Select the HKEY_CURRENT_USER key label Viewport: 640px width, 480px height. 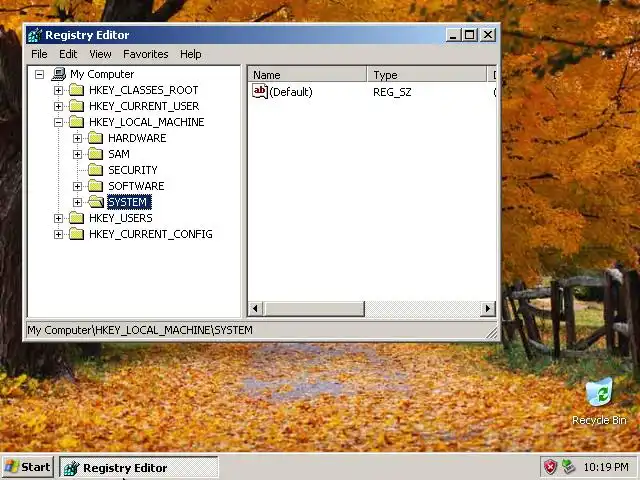coord(144,106)
